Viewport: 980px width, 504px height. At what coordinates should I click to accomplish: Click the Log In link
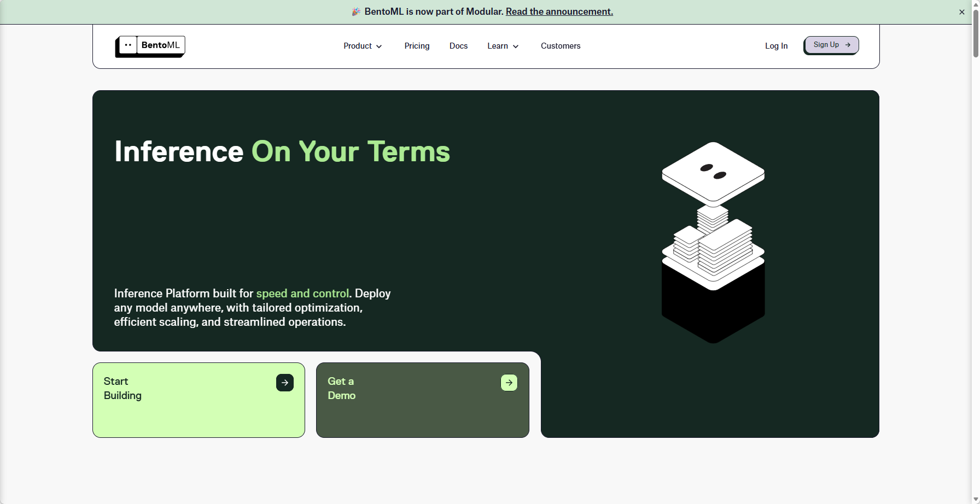point(777,46)
